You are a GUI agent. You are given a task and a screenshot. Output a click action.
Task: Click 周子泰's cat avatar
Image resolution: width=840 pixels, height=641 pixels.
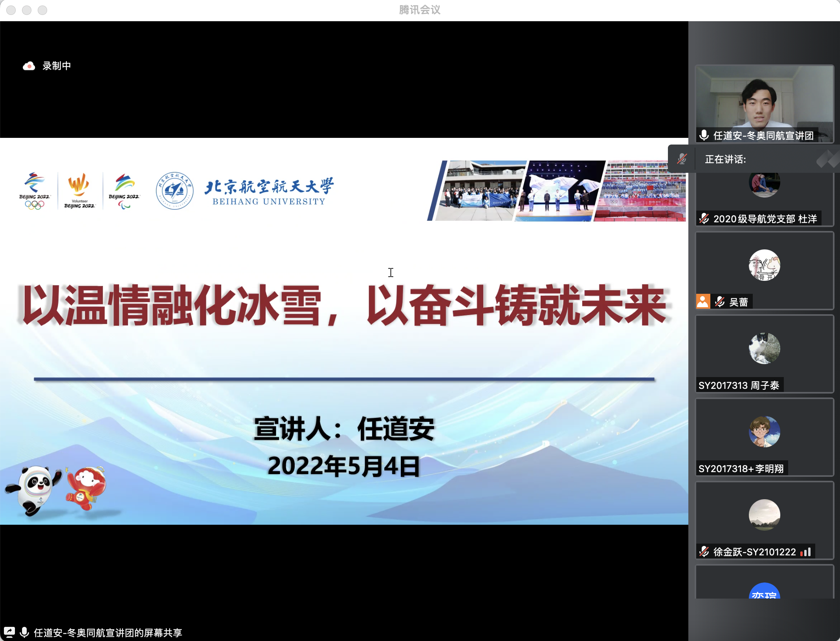click(x=764, y=348)
